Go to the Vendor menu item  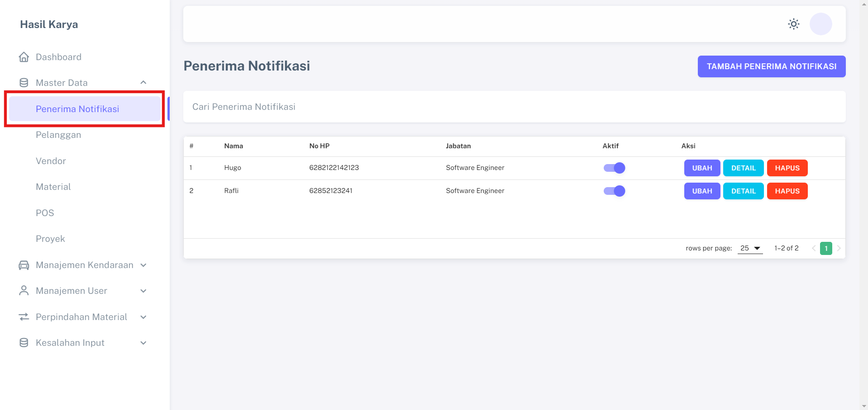coord(51,161)
